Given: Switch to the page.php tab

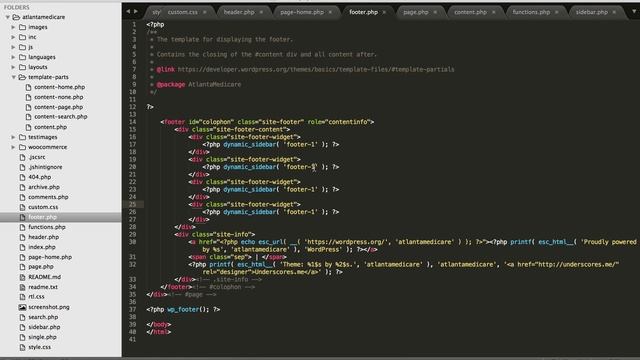Looking at the screenshot, I should click(416, 12).
